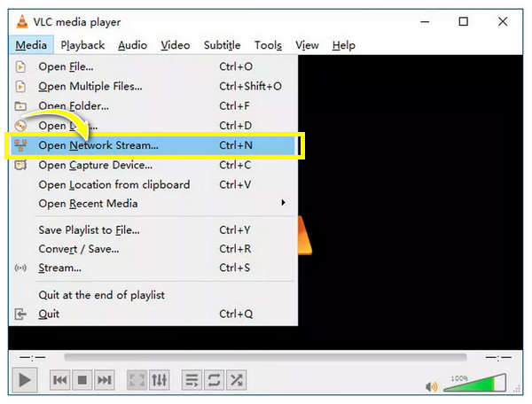Image resolution: width=532 pixels, height=404 pixels.
Task: Adjust the volume slider at 100%
Action: click(475, 383)
